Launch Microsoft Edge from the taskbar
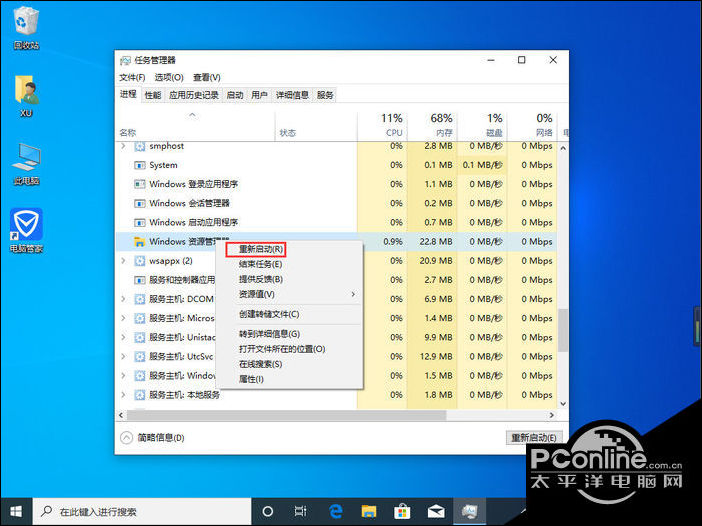 (335, 511)
